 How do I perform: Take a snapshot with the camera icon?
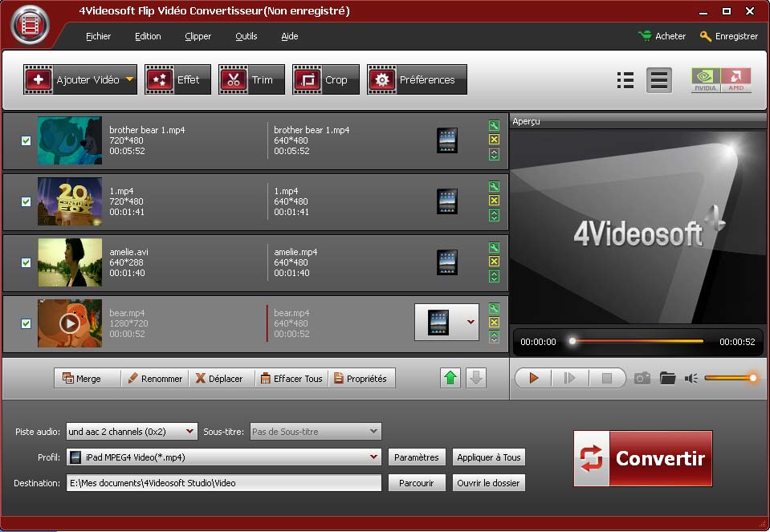642,378
